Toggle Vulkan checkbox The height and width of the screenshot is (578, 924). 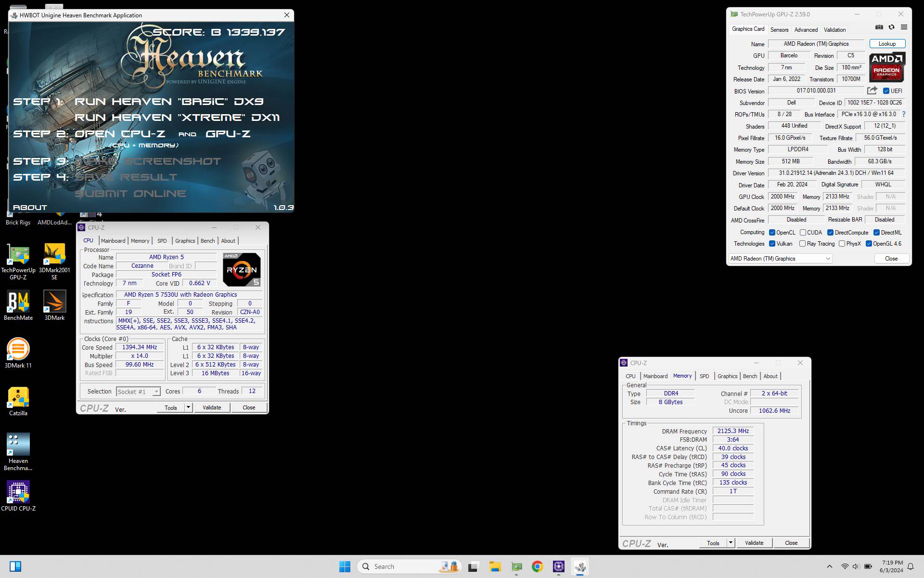tap(772, 244)
